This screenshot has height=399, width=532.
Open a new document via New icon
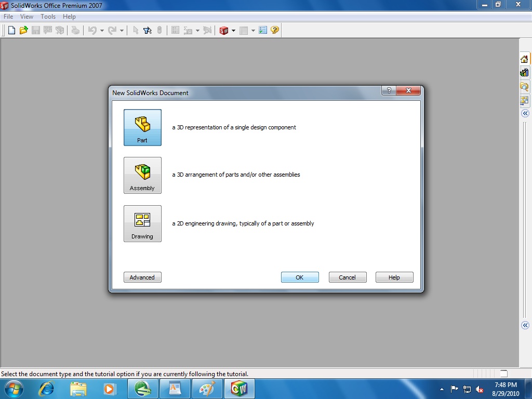tap(11, 30)
